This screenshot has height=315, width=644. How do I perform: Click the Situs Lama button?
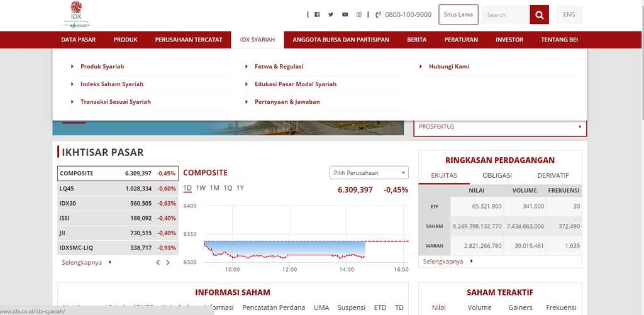tap(458, 14)
